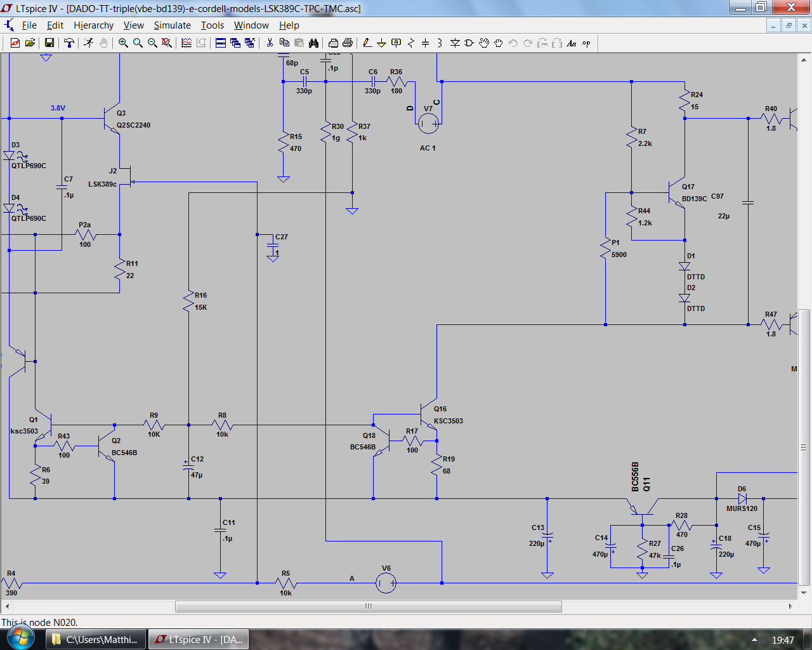Viewport: 812px width, 650px height.
Task: Click the BD139C transistor label text
Action: [695, 199]
